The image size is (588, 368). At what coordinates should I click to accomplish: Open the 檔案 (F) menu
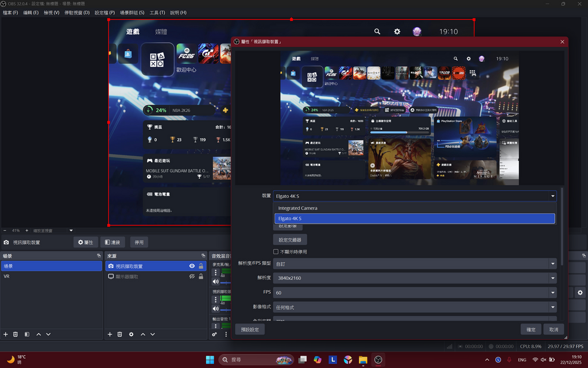tap(10, 12)
